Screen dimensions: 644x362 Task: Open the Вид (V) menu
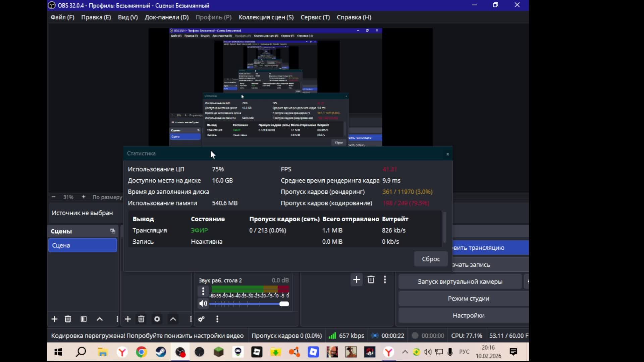point(128,17)
